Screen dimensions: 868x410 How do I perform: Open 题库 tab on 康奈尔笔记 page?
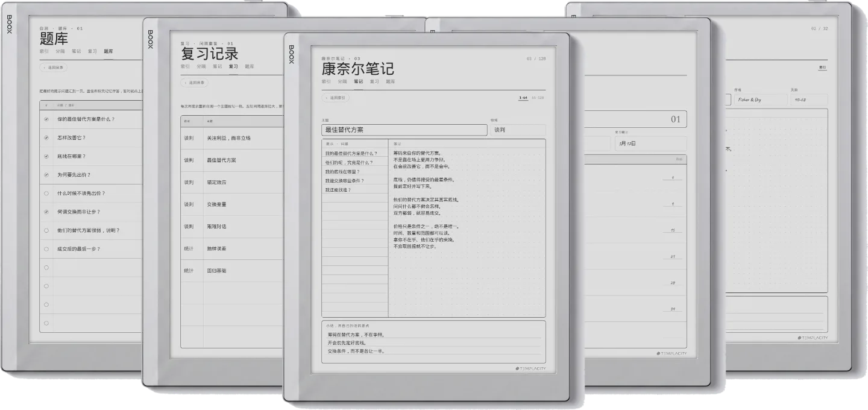(x=391, y=81)
